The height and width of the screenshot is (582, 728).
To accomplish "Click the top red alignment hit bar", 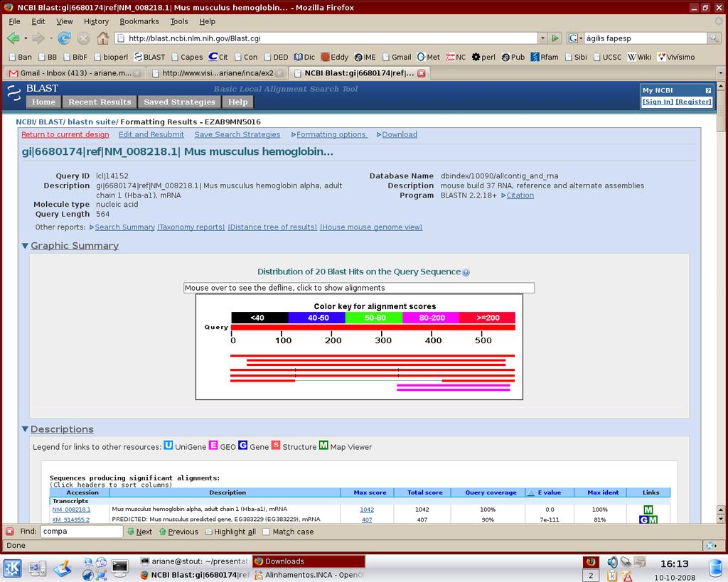I will 373,355.
